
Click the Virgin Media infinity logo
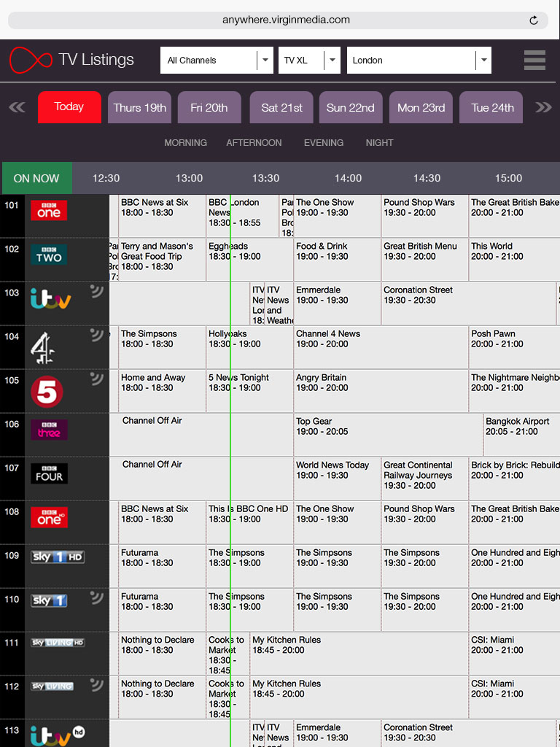[31, 60]
